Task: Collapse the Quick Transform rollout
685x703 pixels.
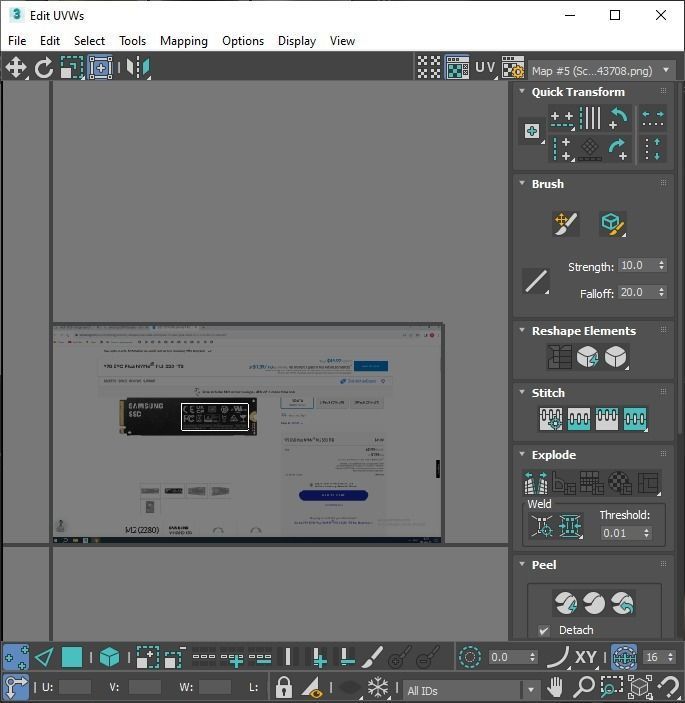Action: [522, 91]
